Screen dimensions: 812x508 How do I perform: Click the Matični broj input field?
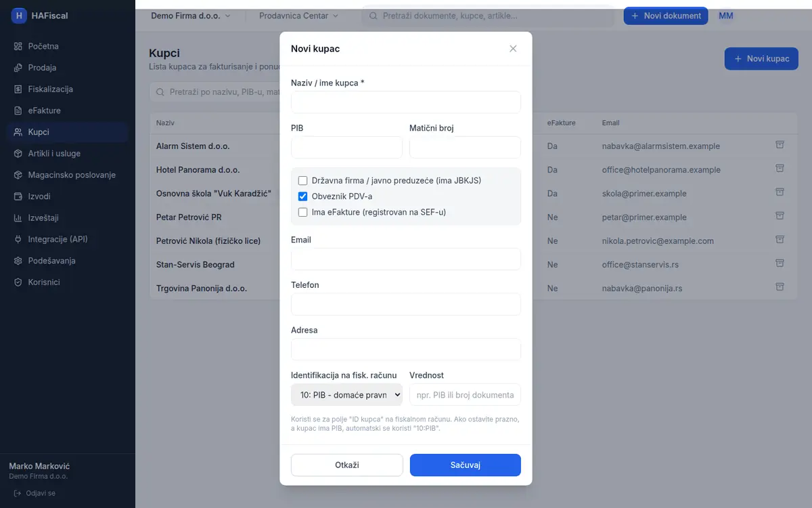click(465, 148)
